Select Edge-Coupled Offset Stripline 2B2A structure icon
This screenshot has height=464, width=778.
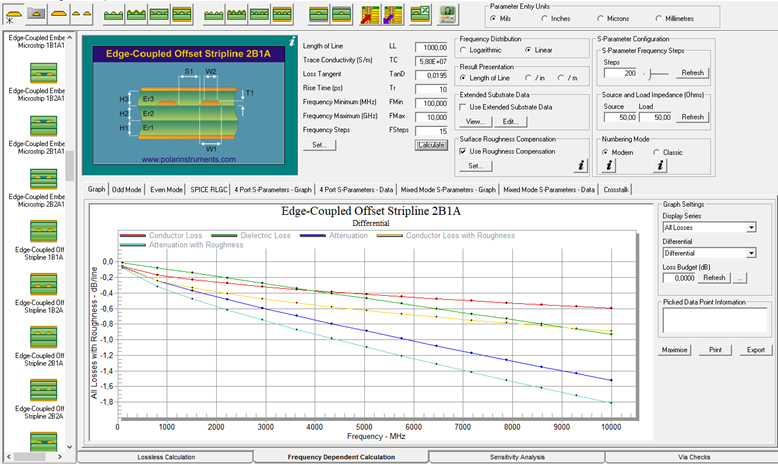click(44, 391)
